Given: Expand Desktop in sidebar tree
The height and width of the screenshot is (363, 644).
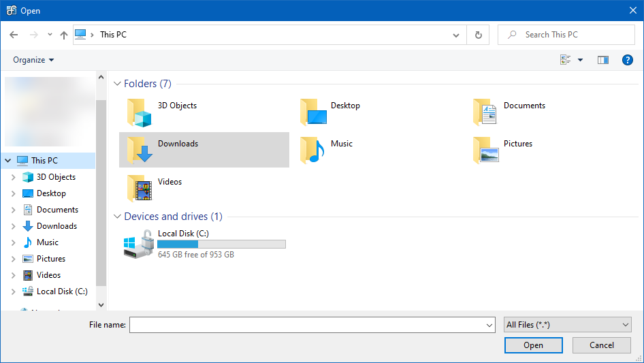Looking at the screenshot, I should click(x=13, y=193).
